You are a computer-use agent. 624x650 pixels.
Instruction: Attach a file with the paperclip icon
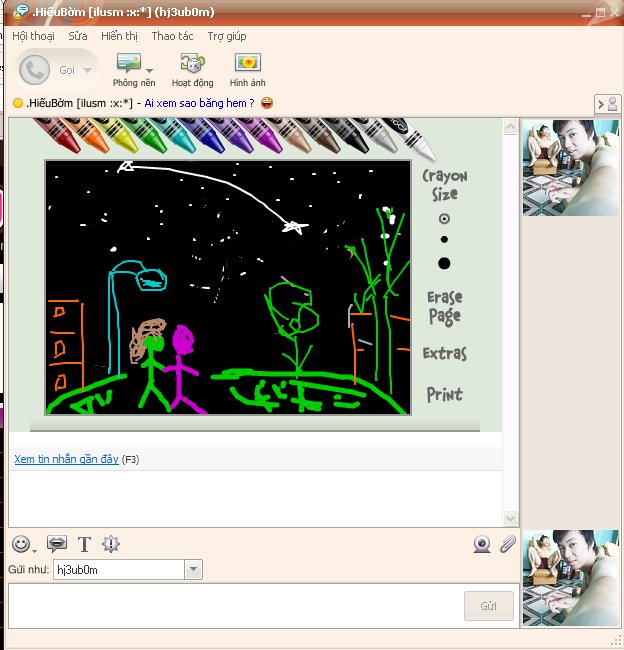coord(507,544)
